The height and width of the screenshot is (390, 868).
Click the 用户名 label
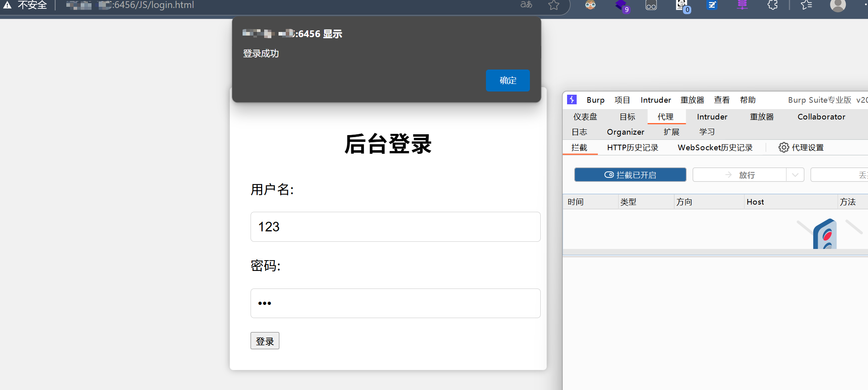coord(272,189)
